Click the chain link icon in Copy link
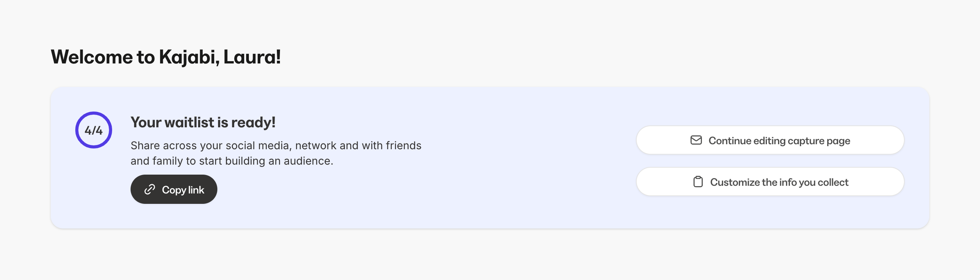 click(149, 189)
